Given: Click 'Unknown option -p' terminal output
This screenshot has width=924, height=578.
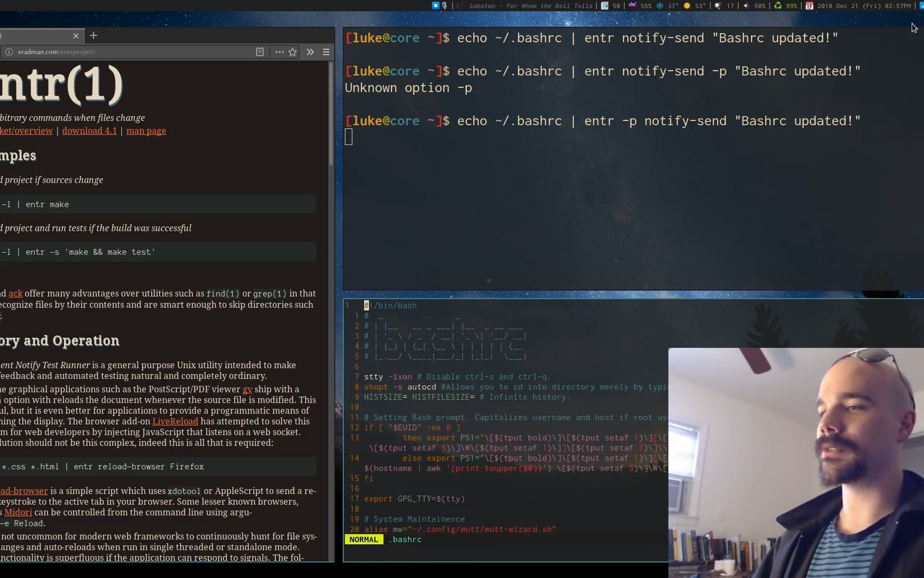Looking at the screenshot, I should [409, 88].
